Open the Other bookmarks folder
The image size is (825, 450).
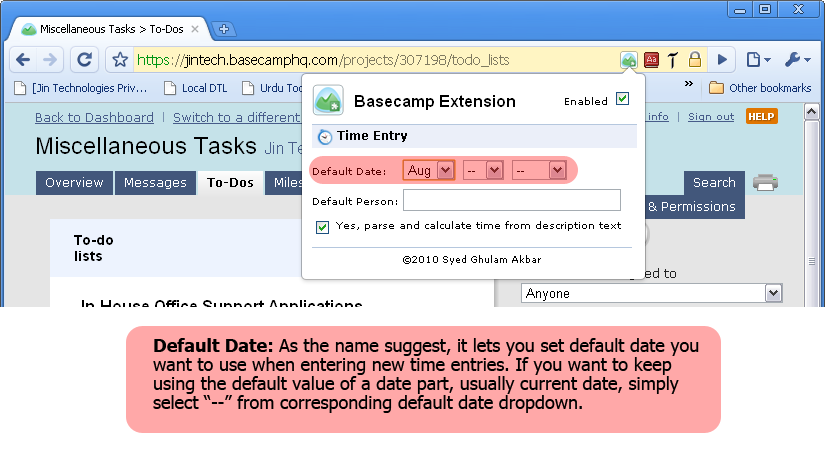760,88
